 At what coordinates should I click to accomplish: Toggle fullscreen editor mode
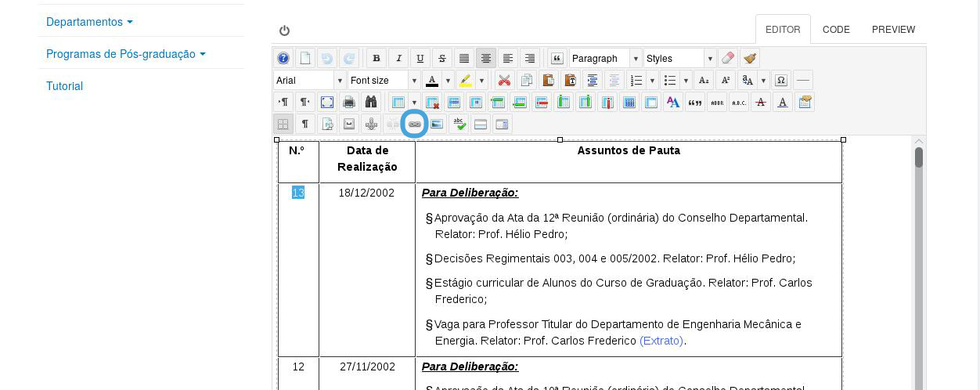327,102
